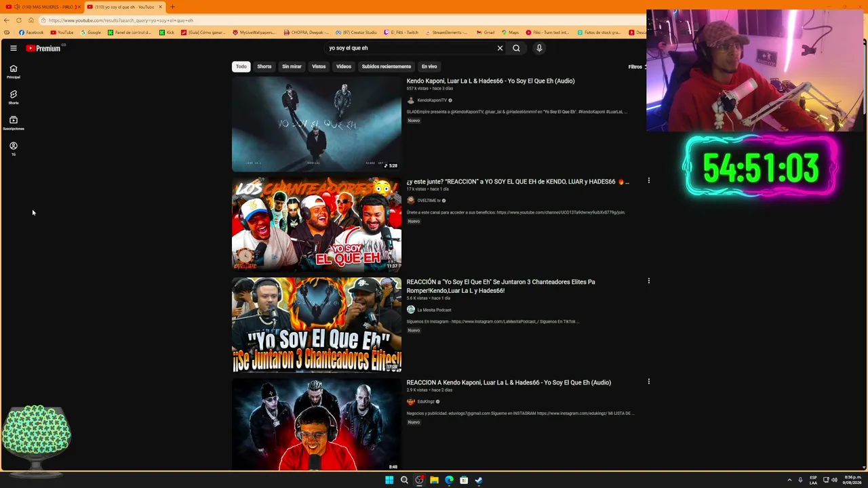Viewport: 868px width, 488px height.
Task: Open REACCION A Kendo Kaponi video title
Action: pyautogui.click(x=509, y=382)
